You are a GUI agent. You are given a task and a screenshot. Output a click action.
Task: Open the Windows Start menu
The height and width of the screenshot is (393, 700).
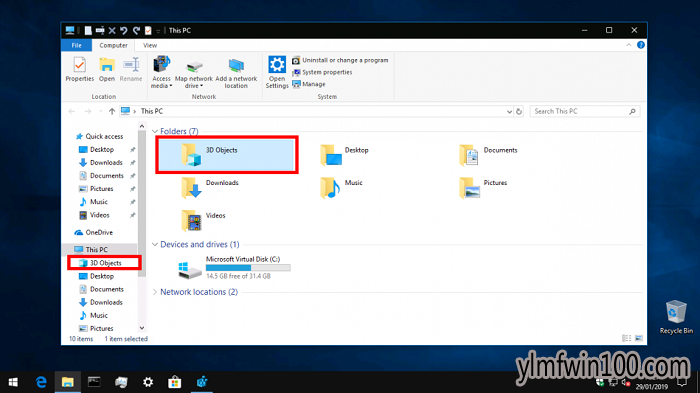coord(13,382)
